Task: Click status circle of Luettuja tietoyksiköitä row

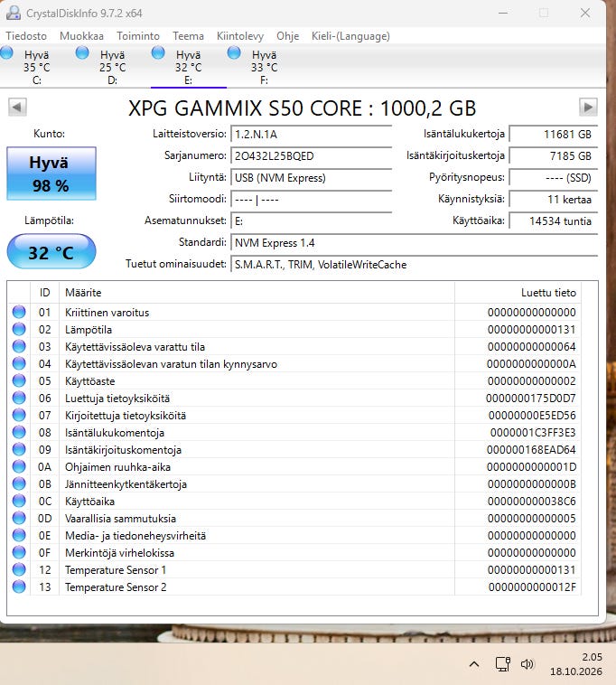Action: (19, 398)
